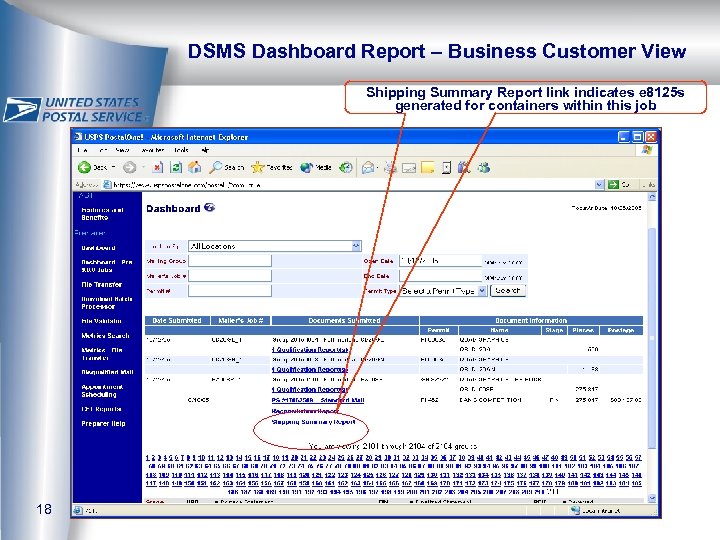Click the Stop loading icon
The height and width of the screenshot is (540, 720).
point(158,168)
